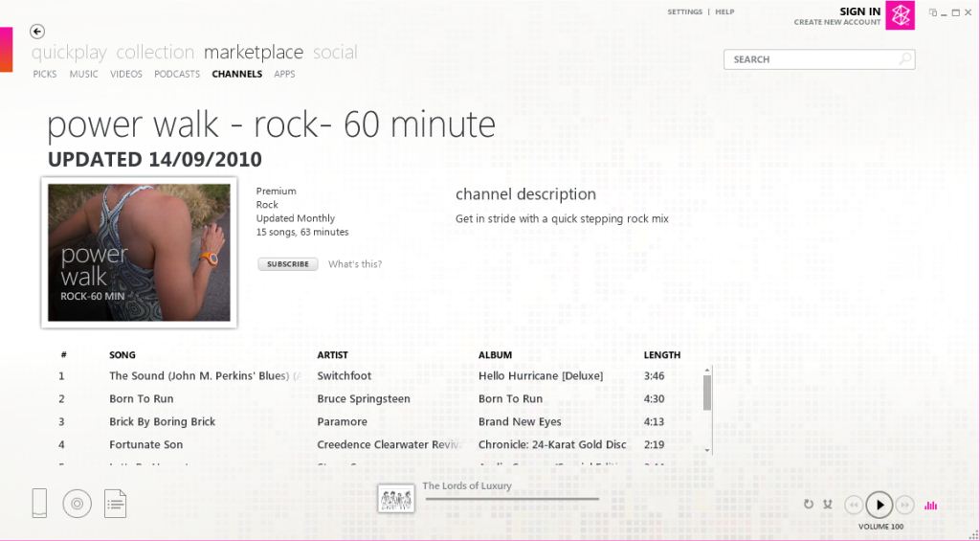Image resolution: width=980 pixels, height=541 pixels.
Task: Click Create New Account
Action: coord(837,22)
